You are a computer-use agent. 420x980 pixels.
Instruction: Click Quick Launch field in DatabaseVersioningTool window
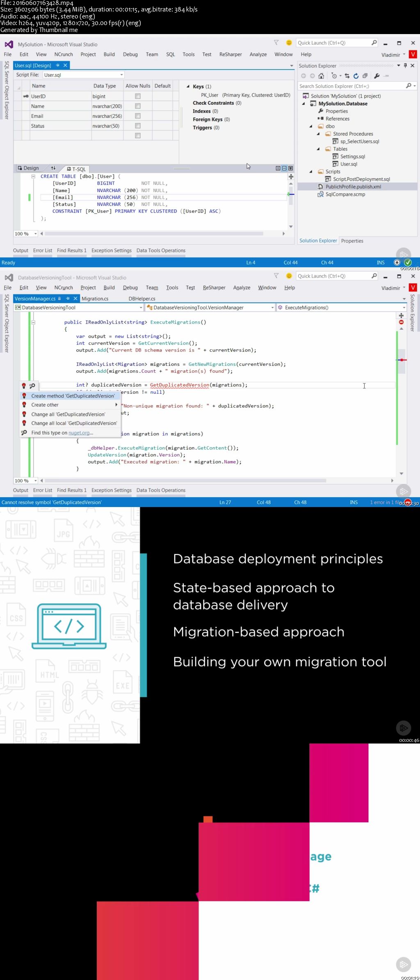pos(333,276)
